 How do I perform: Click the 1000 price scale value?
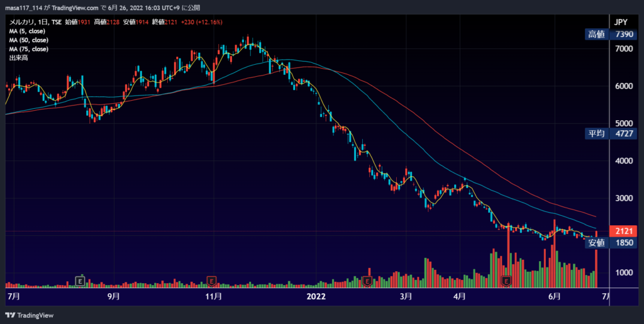tap(624, 272)
